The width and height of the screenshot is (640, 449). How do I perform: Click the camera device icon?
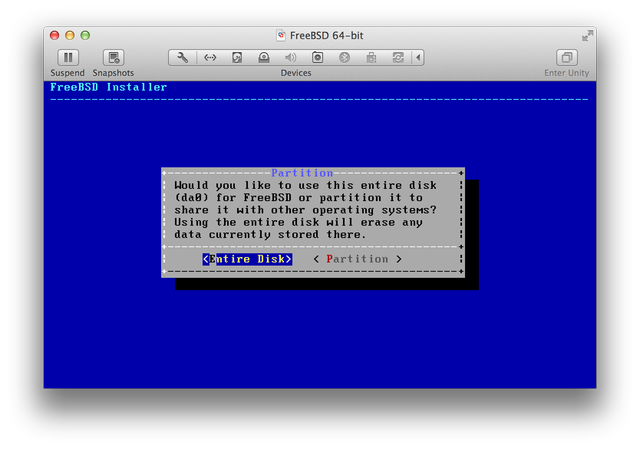click(x=318, y=58)
